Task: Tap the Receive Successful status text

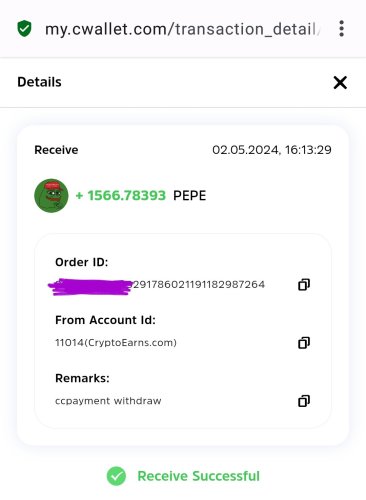Action: [198, 476]
